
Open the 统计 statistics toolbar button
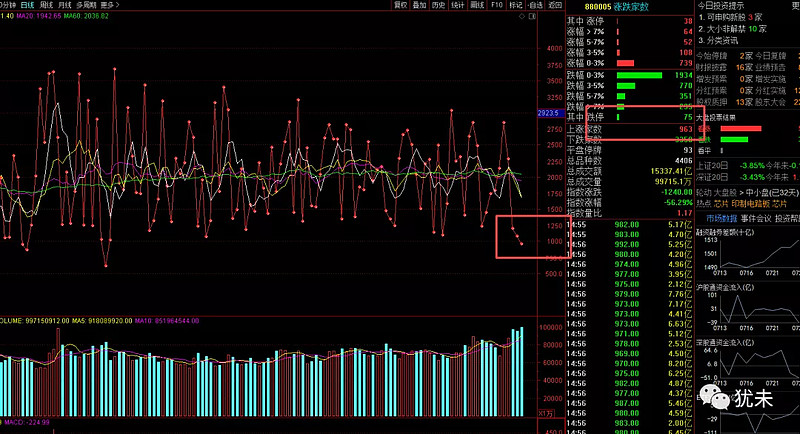[458, 5]
